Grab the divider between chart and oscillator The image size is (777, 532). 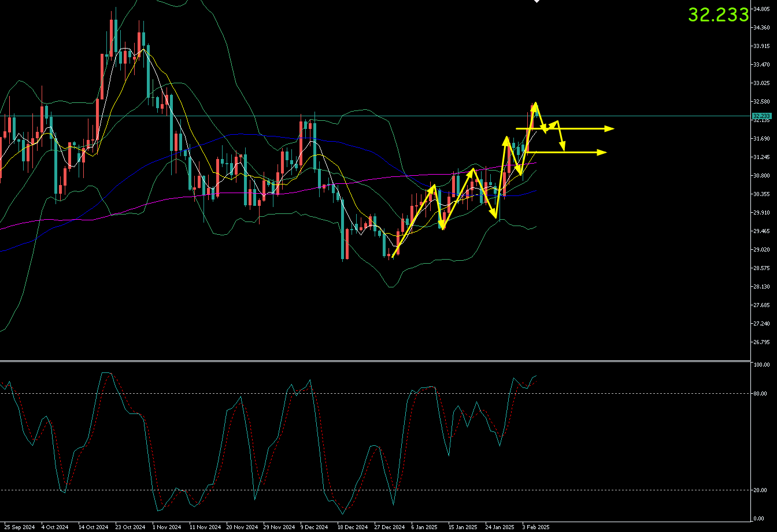(370, 361)
